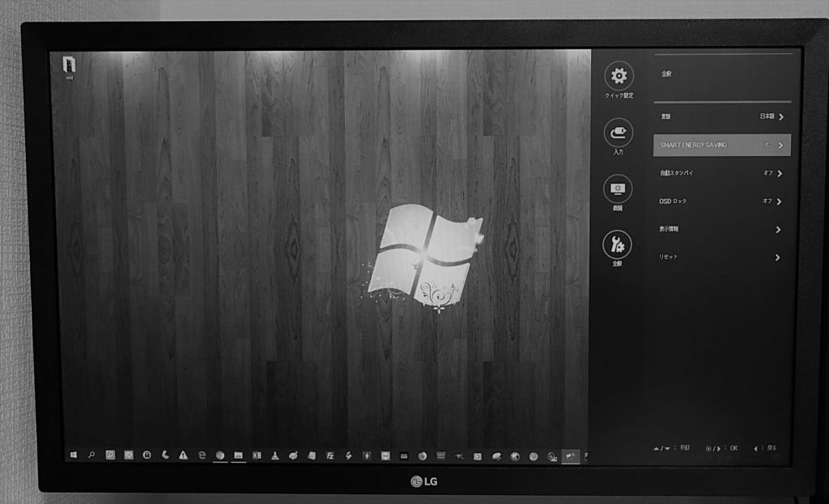This screenshot has width=829, height=504.
Task: Open the padlock circle taskbar icon
Action: pyautogui.click(x=147, y=455)
